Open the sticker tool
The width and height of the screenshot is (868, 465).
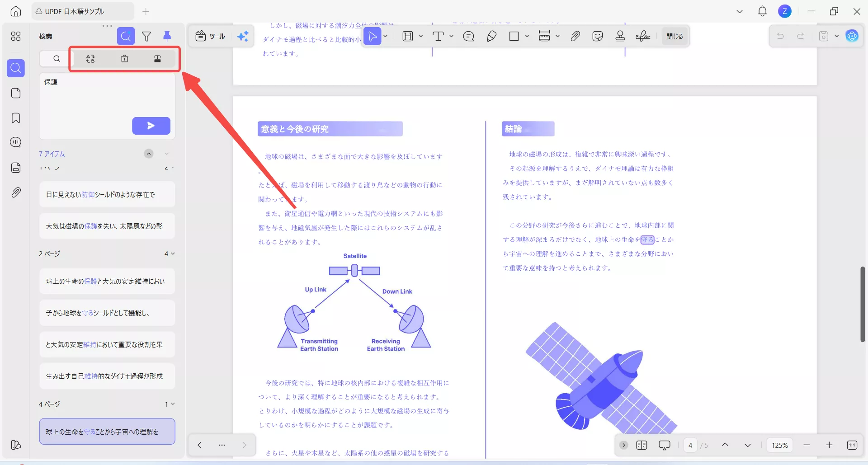point(597,36)
